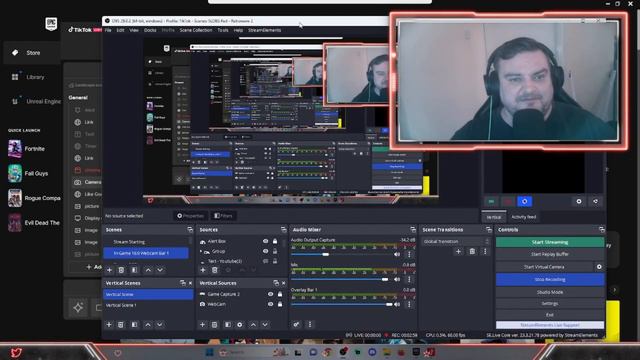Click Start Streaming button
This screenshot has width=640, height=360.
550,242
